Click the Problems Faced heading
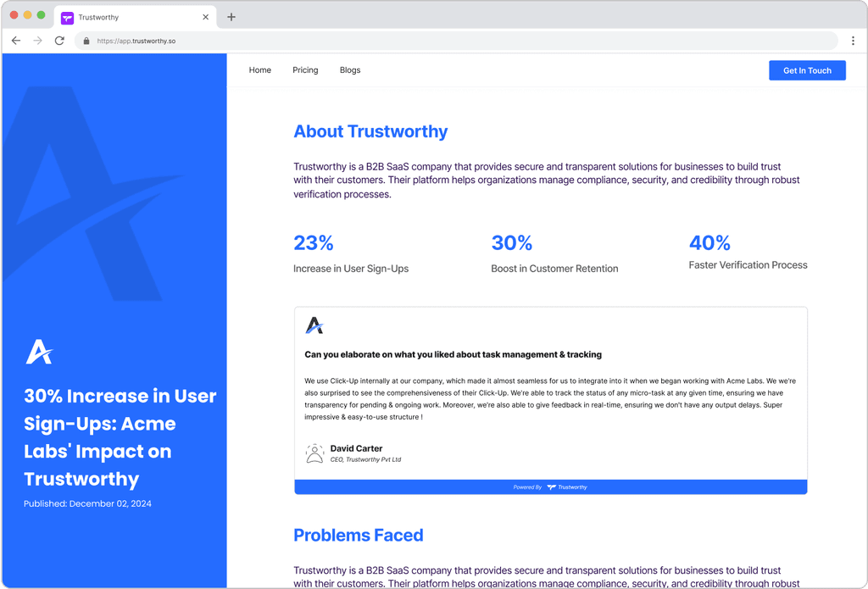This screenshot has height=589, width=868. click(x=359, y=536)
